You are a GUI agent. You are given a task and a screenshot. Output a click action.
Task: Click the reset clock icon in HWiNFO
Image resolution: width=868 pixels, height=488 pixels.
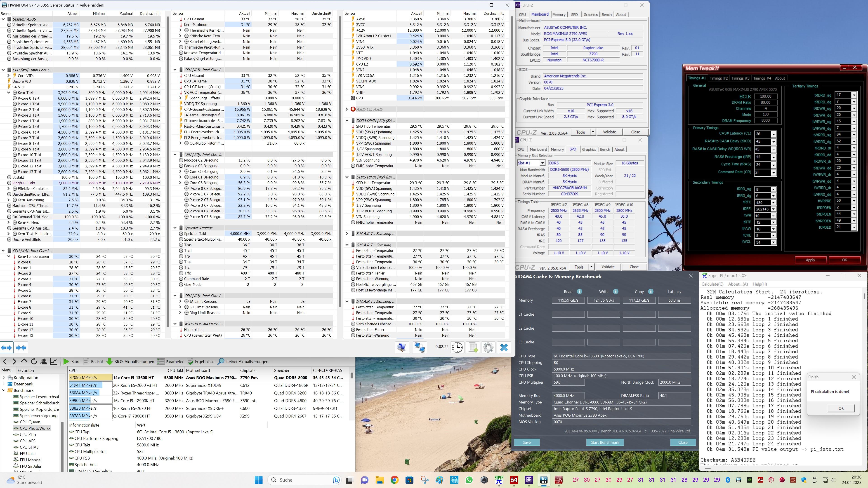(457, 347)
